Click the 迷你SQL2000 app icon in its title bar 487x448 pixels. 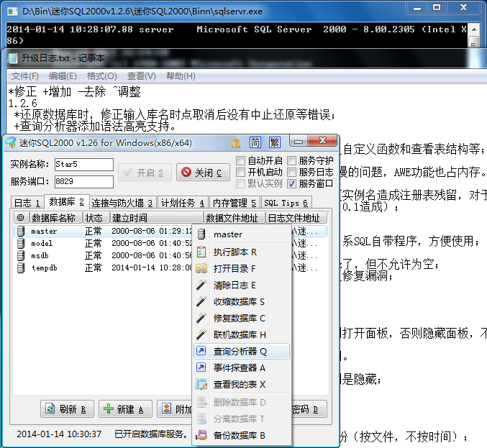11,142
